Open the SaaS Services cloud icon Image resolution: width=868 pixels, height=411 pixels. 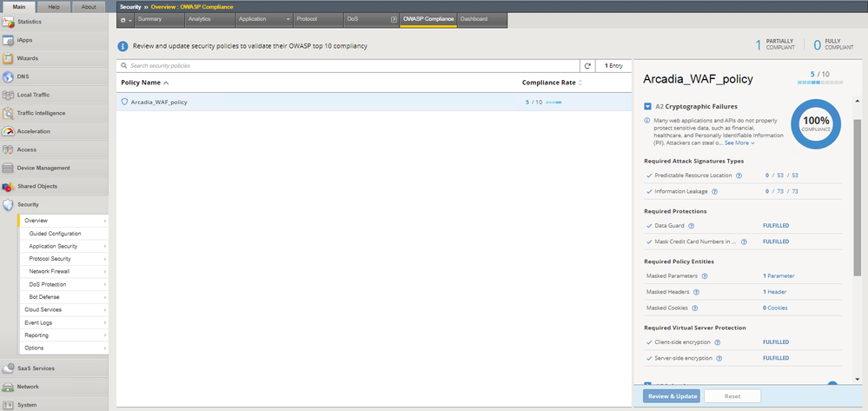coord(8,368)
